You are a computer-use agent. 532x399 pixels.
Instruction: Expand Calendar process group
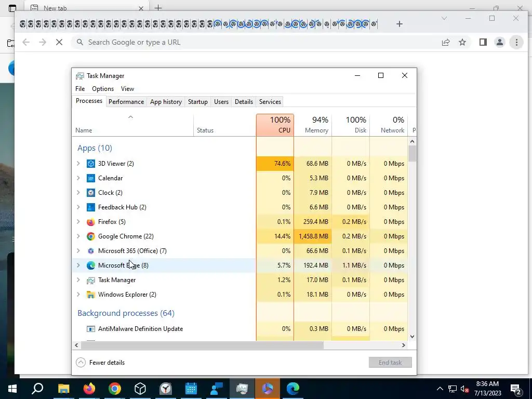click(78, 178)
